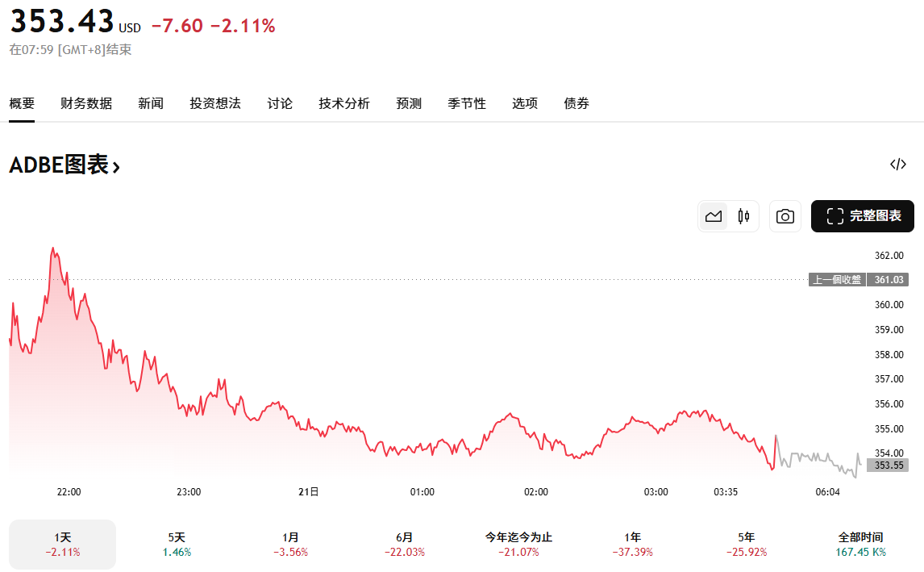Click the -2.11% change in header
The width and height of the screenshot is (924, 572).
coord(243,25)
